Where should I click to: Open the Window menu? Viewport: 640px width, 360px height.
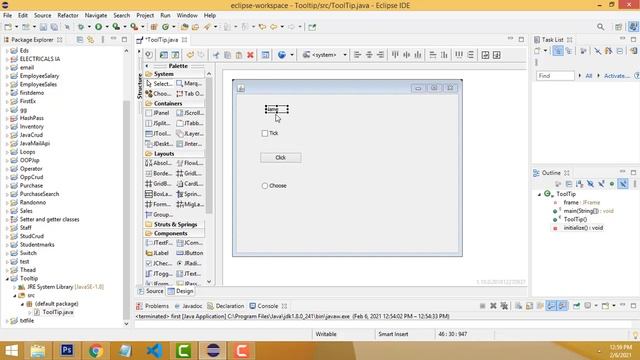click(x=187, y=15)
